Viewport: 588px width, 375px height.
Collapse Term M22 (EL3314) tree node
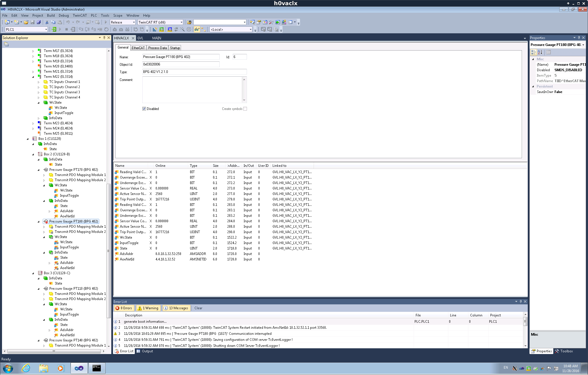[x=33, y=77]
